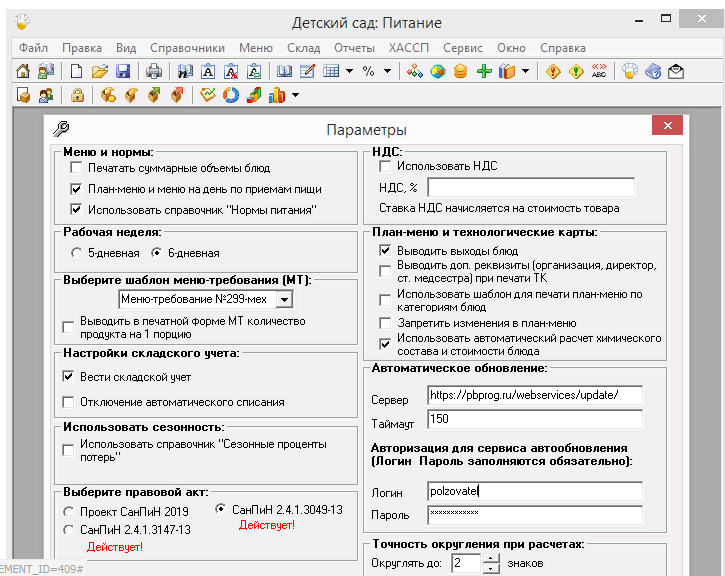Open the Сервис menu

[x=462, y=48]
